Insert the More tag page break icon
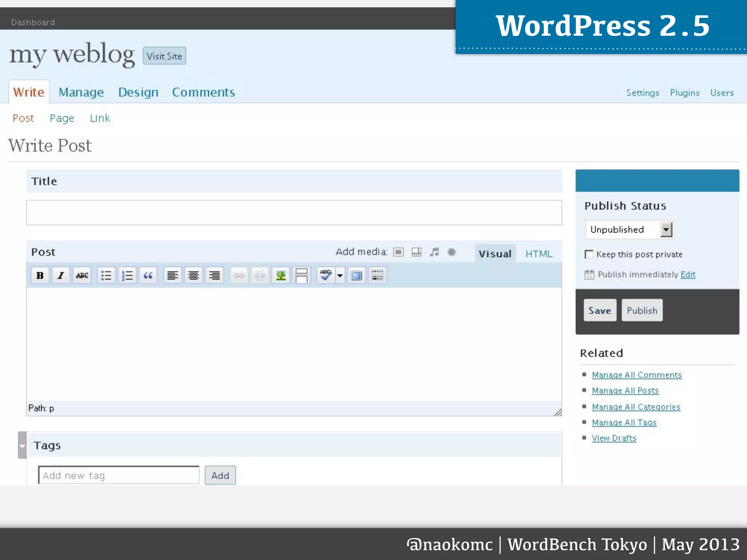This screenshot has width=747, height=560. point(301,275)
